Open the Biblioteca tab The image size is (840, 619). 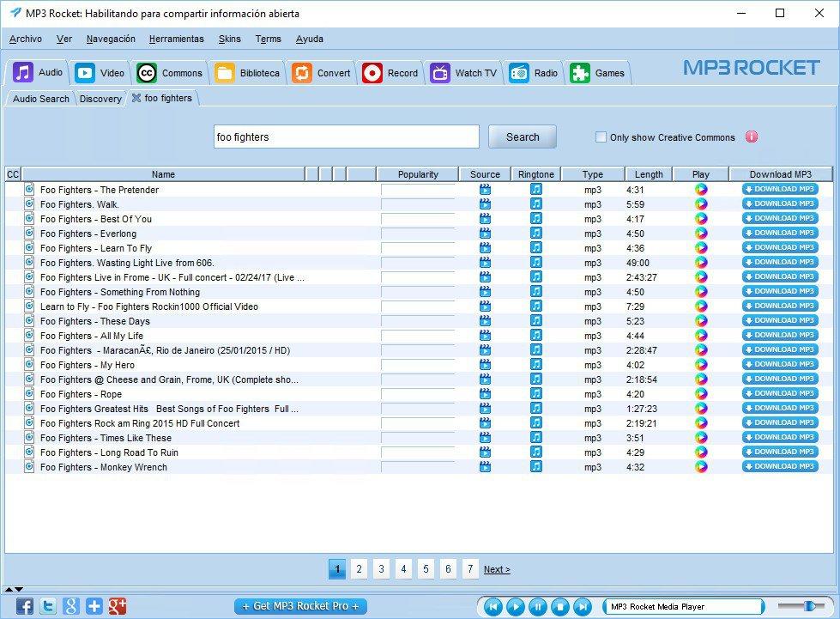pyautogui.click(x=247, y=73)
